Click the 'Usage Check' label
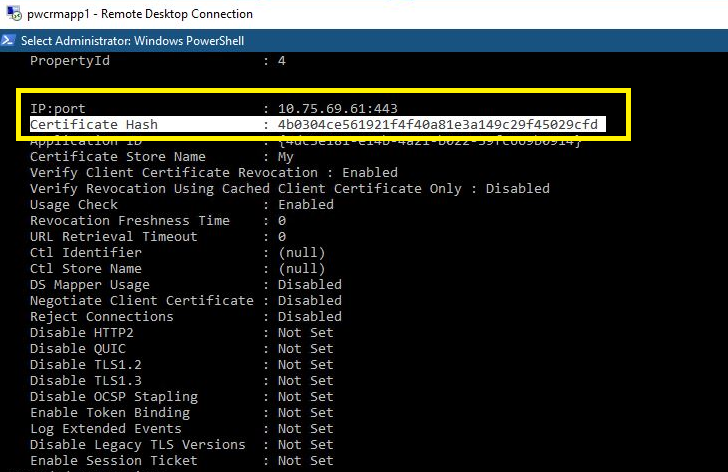The image size is (728, 472). point(74,205)
